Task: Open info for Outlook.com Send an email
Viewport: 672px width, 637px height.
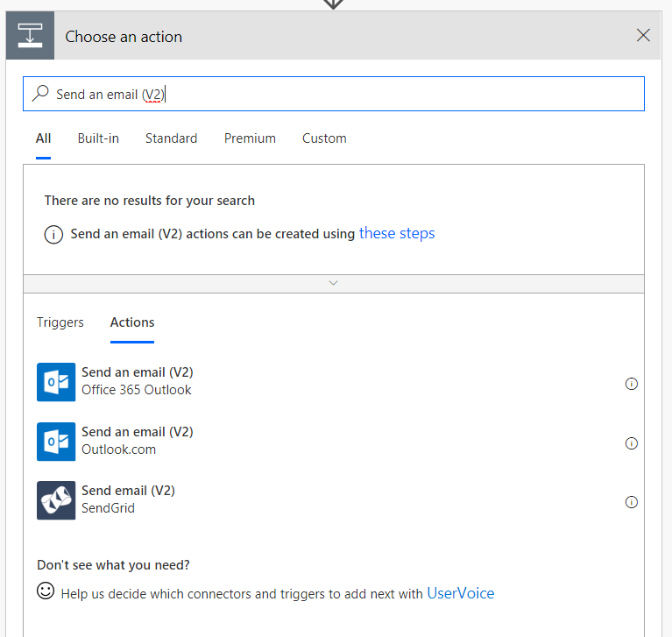Action: click(x=631, y=443)
